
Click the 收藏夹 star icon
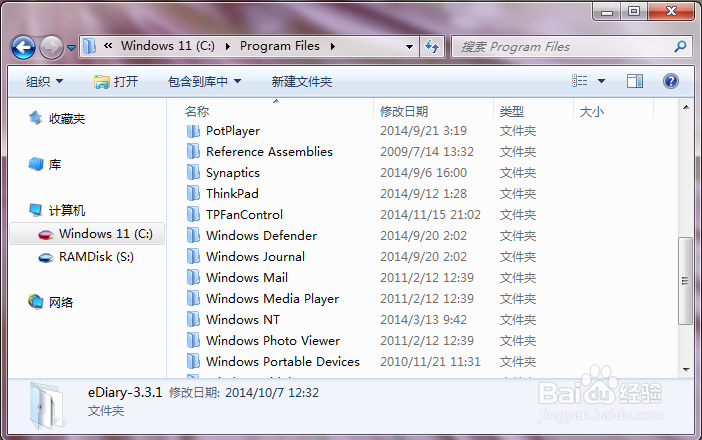[36, 118]
